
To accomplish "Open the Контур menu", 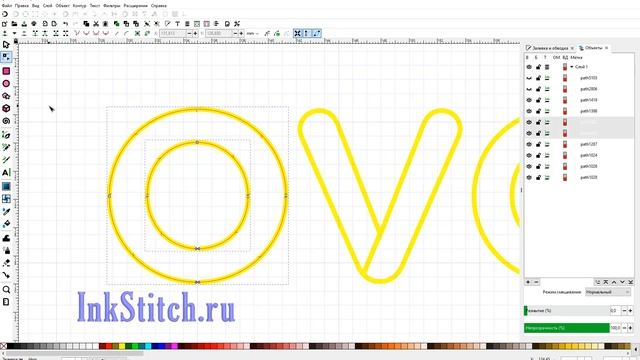I will click(79, 6).
